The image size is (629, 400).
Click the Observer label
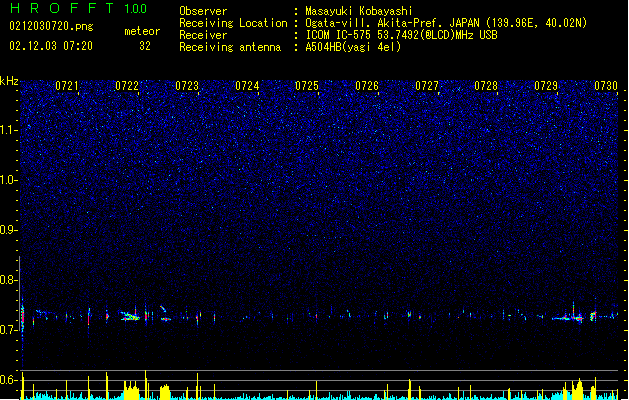tap(203, 11)
